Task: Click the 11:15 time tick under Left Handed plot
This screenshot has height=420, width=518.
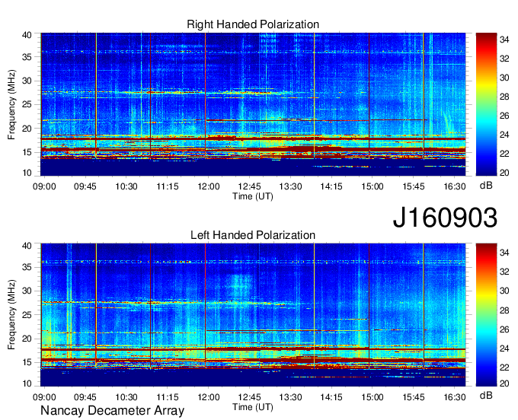Action: [168, 397]
